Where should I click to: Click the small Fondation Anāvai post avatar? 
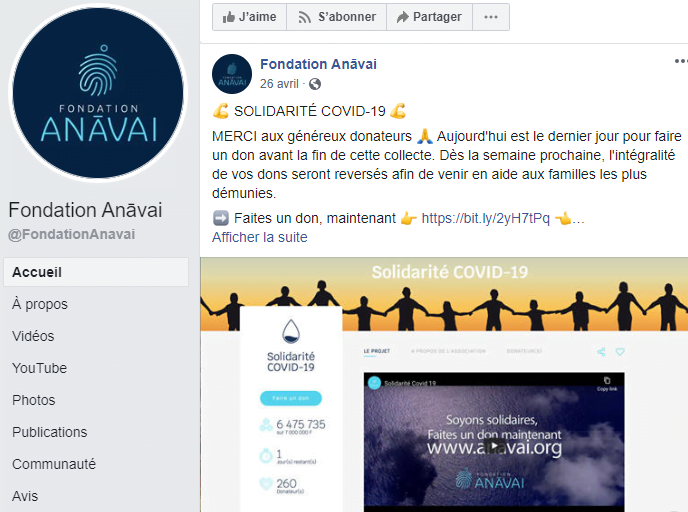[x=232, y=74]
